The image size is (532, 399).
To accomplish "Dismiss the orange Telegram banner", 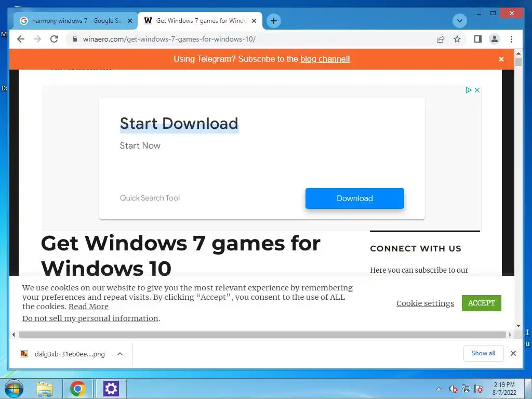I will [501, 59].
